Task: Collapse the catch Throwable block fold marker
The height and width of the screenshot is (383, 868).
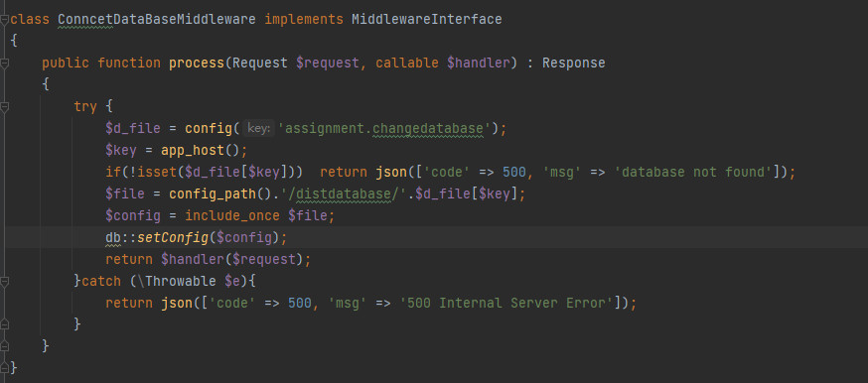Action: (x=4, y=282)
